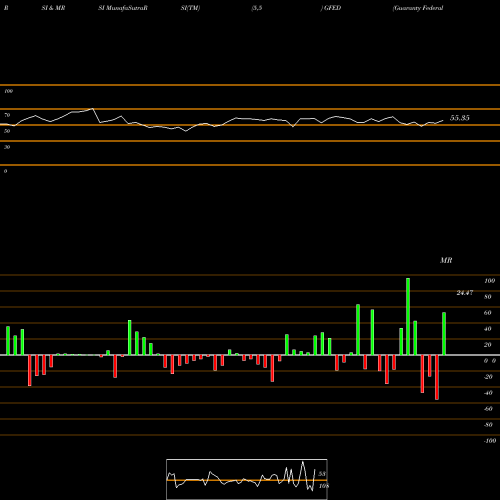Click the 80 label on MR axis
Image resolution: width=500 pixels, height=500 pixels.
click(488, 297)
